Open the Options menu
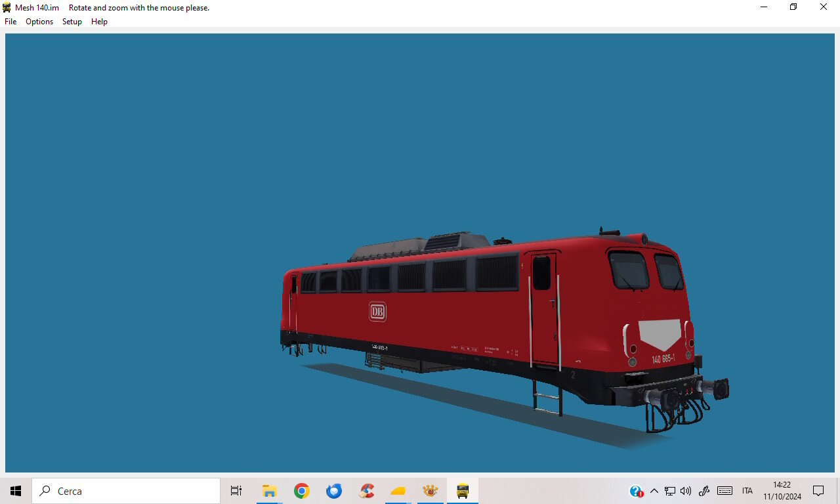The width and height of the screenshot is (840, 504). 39,22
